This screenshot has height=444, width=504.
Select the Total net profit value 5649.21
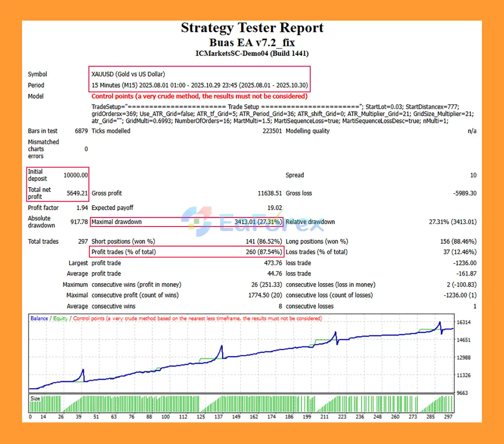[x=77, y=193]
